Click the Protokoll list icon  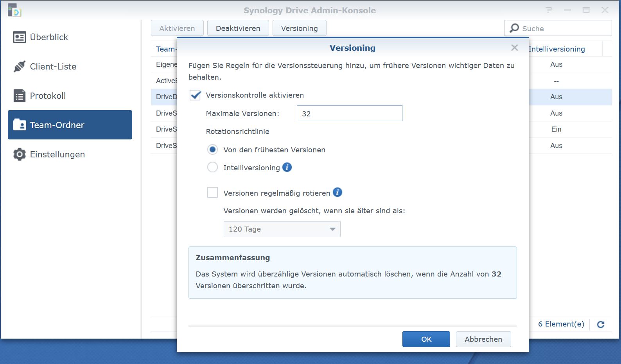click(x=19, y=96)
